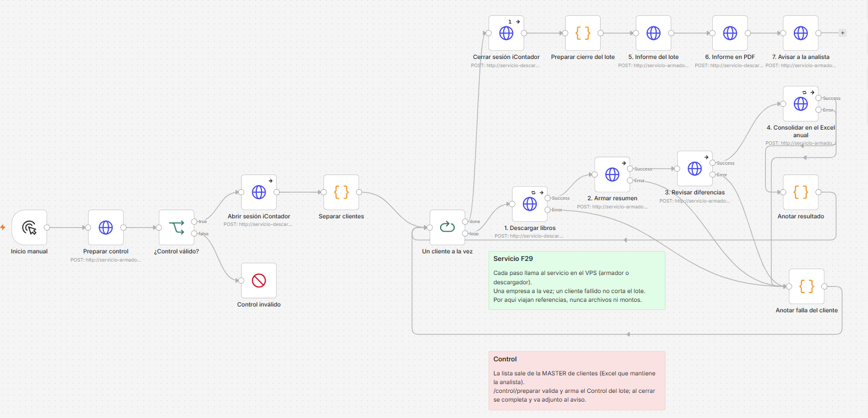
Task: Click the line "se completa y va adjunto al aviso."
Action: tap(539, 400)
